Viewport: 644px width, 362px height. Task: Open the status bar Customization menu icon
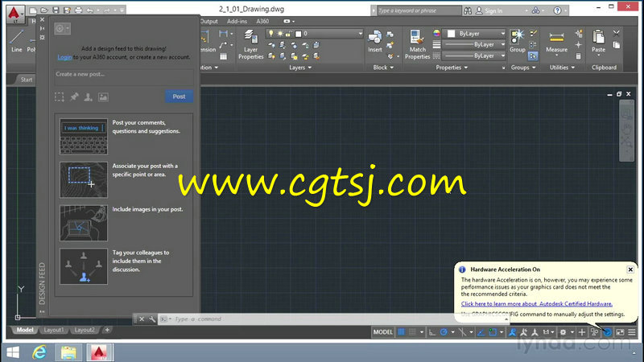tap(632, 332)
